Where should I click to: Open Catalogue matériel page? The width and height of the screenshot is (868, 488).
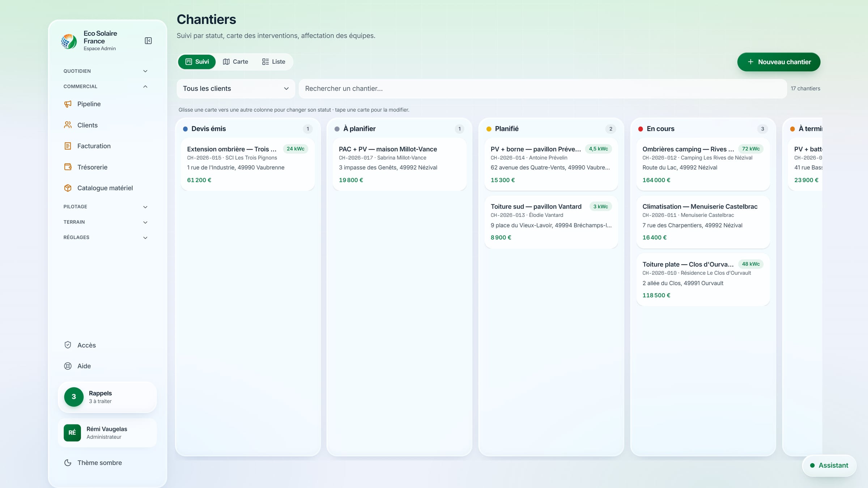[107, 188]
